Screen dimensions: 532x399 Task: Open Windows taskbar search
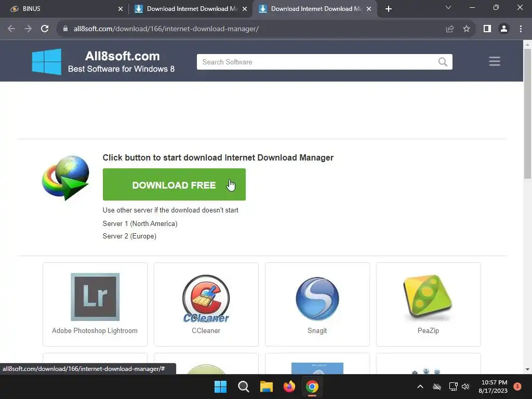(x=243, y=387)
